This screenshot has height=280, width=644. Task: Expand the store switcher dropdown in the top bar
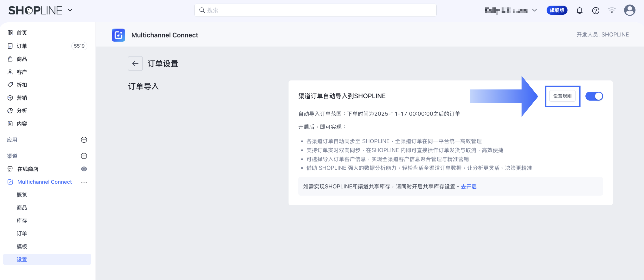(534, 10)
